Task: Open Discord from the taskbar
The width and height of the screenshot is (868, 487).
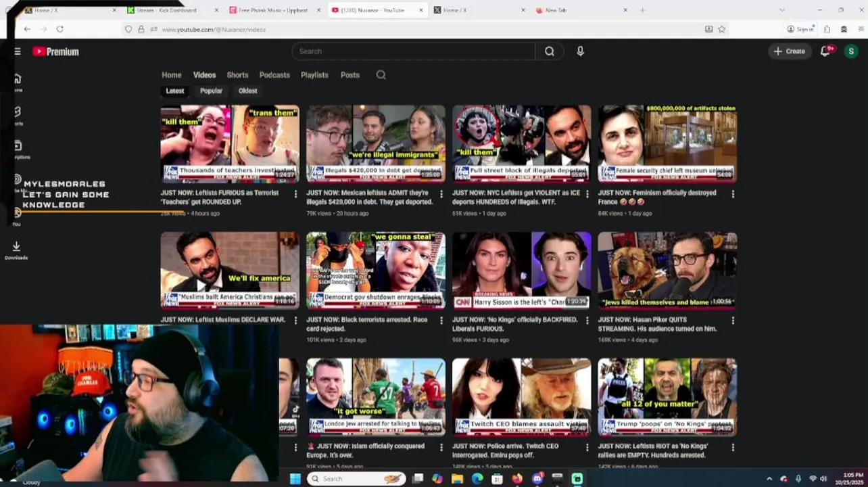Action: click(537, 479)
